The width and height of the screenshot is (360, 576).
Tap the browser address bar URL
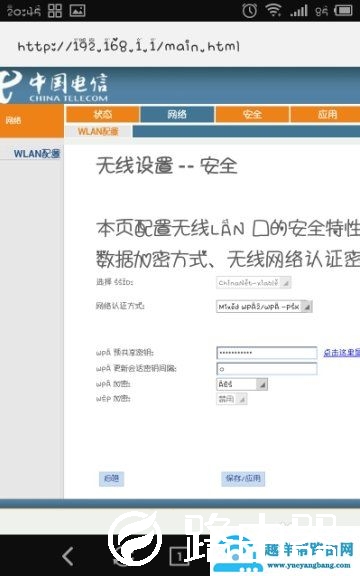click(129, 46)
